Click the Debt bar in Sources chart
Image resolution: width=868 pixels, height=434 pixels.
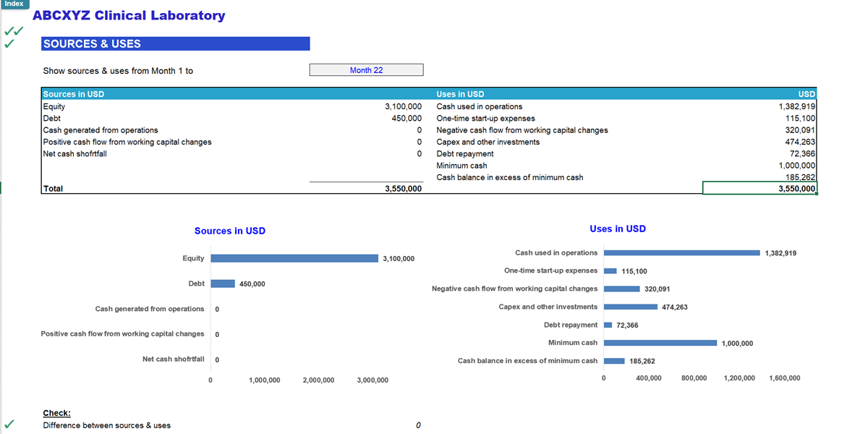click(x=222, y=284)
